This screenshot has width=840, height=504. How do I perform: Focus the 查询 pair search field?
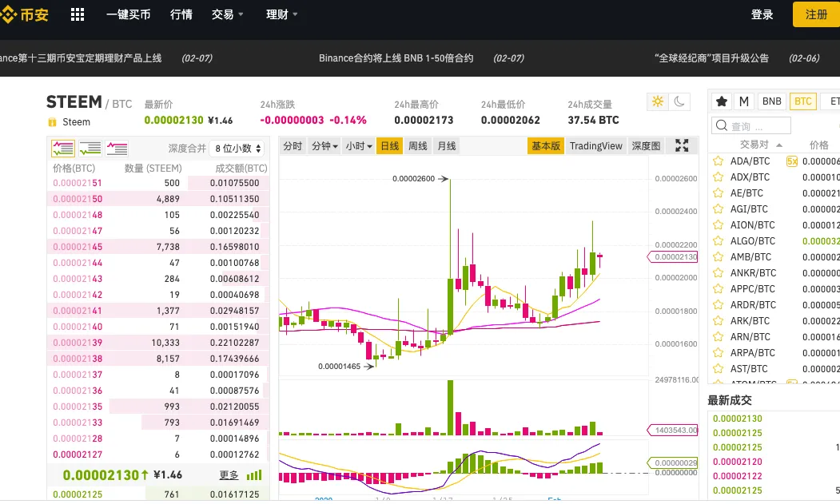[751, 126]
